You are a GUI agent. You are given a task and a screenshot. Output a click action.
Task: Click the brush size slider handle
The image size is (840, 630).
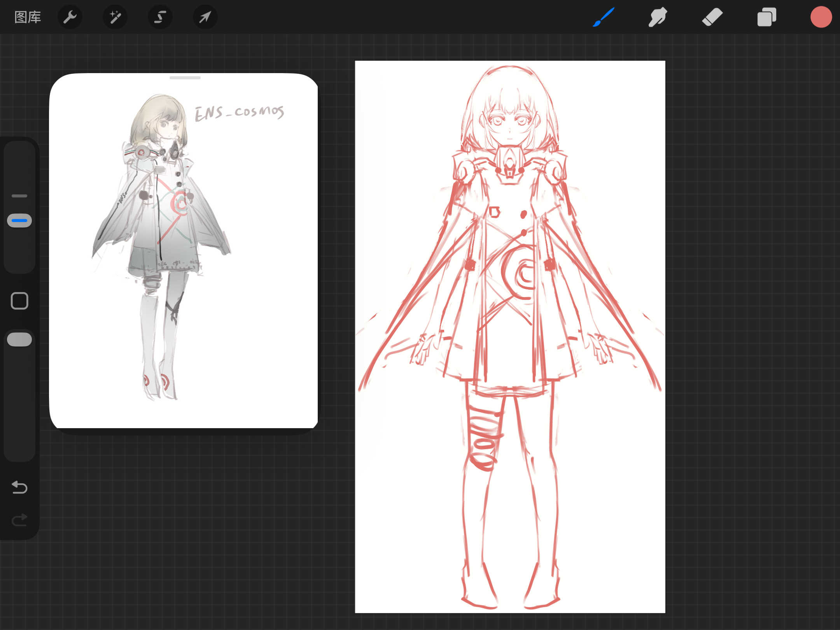point(19,220)
